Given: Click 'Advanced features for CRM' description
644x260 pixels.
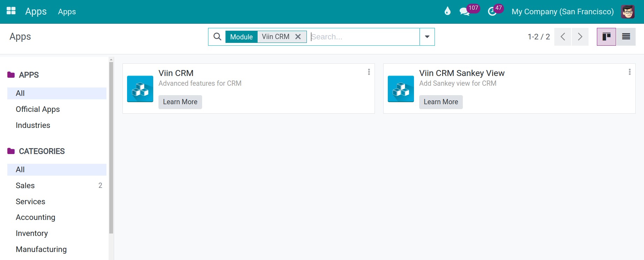Looking at the screenshot, I should pos(200,83).
